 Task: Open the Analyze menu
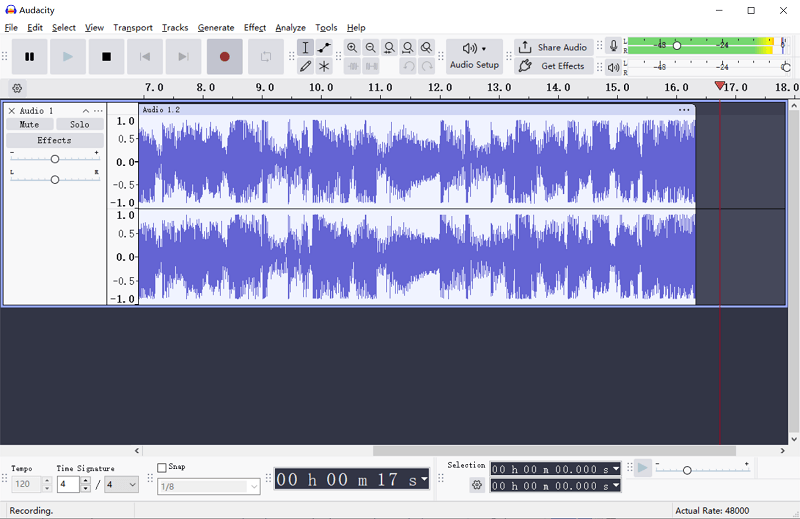point(290,28)
